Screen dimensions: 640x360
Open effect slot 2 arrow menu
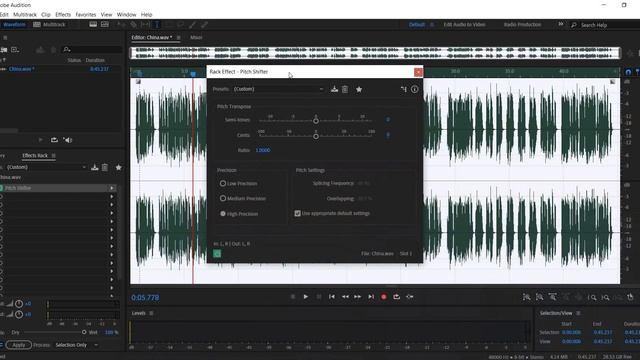[111, 196]
